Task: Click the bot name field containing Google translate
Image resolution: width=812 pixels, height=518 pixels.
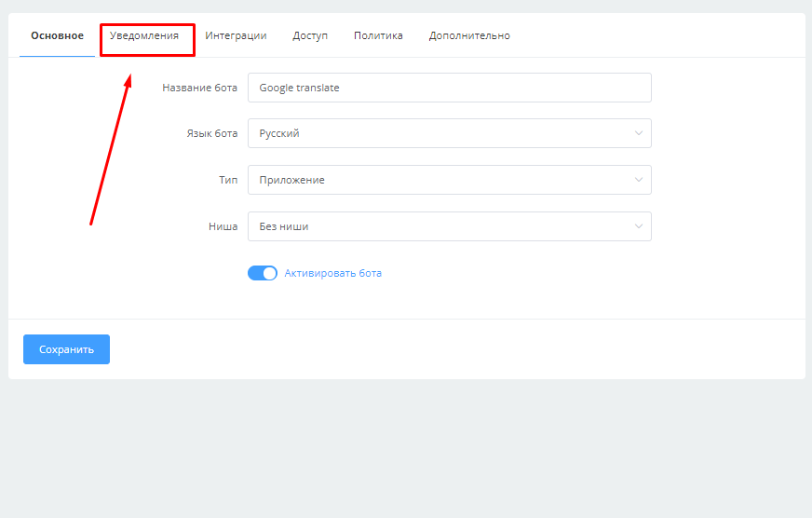Action: pos(449,88)
